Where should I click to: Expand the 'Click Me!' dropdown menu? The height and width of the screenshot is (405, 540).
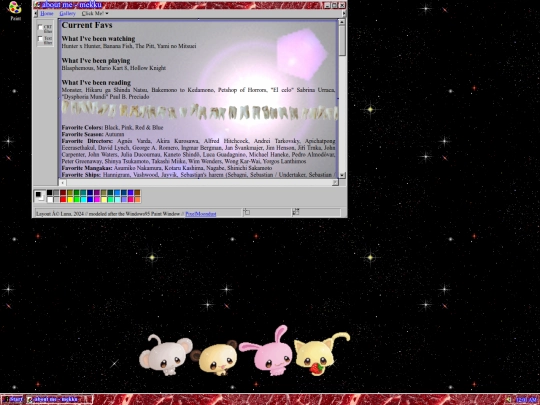(95, 13)
